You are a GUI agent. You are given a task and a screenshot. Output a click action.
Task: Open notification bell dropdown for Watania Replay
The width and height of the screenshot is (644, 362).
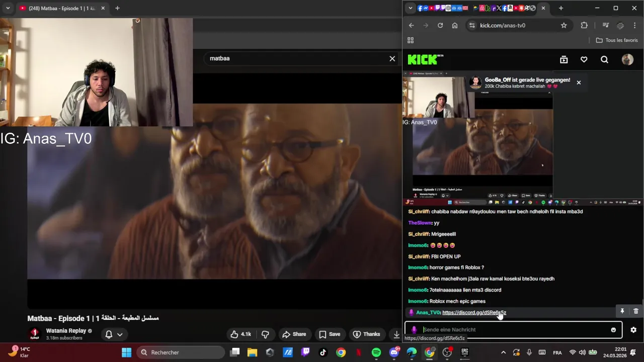click(x=114, y=334)
